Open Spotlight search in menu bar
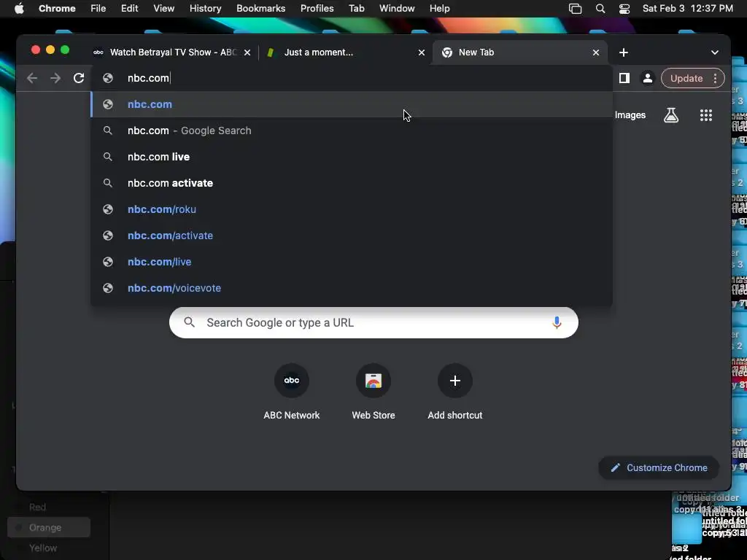Image resolution: width=747 pixels, height=560 pixels. [600, 9]
